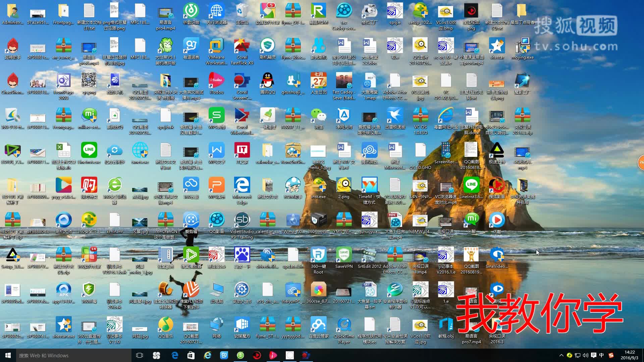This screenshot has height=362, width=644.
Task: Launch the iTudou desktop shortcut
Action: [216, 83]
